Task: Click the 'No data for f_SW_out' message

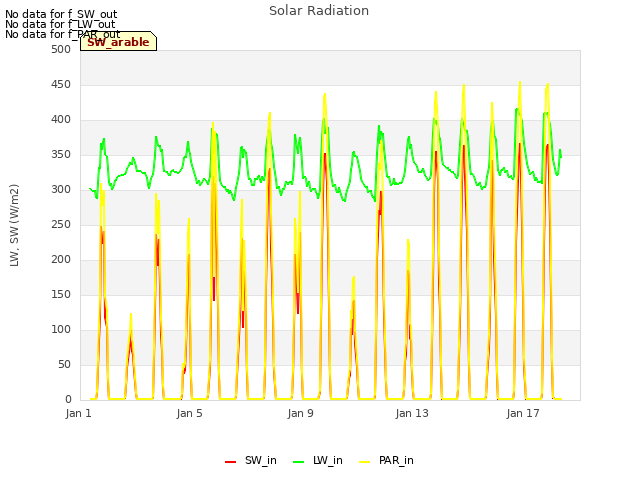Action: coord(61,14)
